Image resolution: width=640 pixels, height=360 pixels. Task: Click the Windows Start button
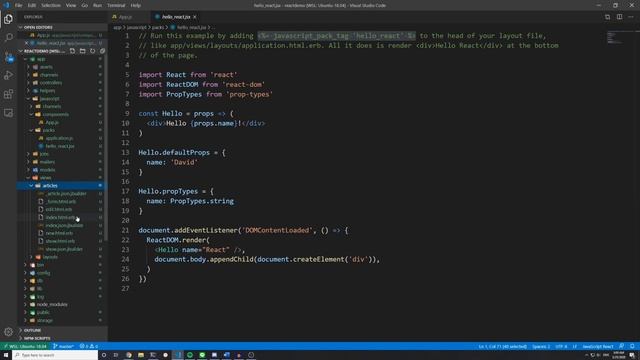[x=6, y=355]
